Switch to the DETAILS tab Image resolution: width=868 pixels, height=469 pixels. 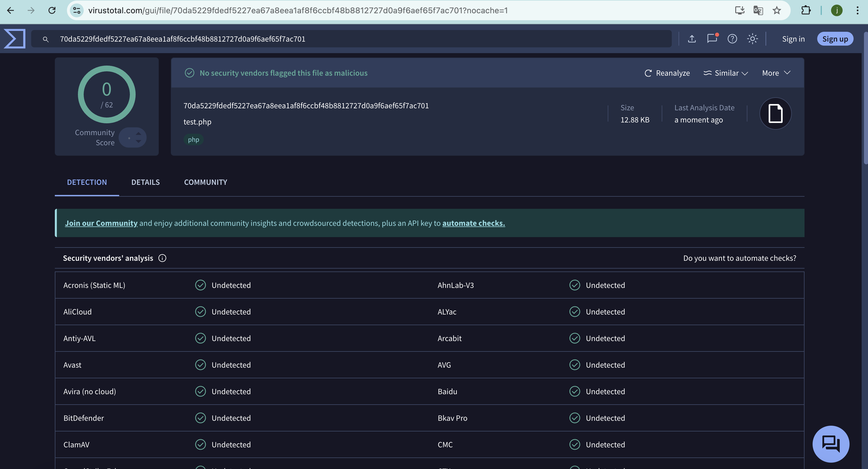pyautogui.click(x=145, y=182)
